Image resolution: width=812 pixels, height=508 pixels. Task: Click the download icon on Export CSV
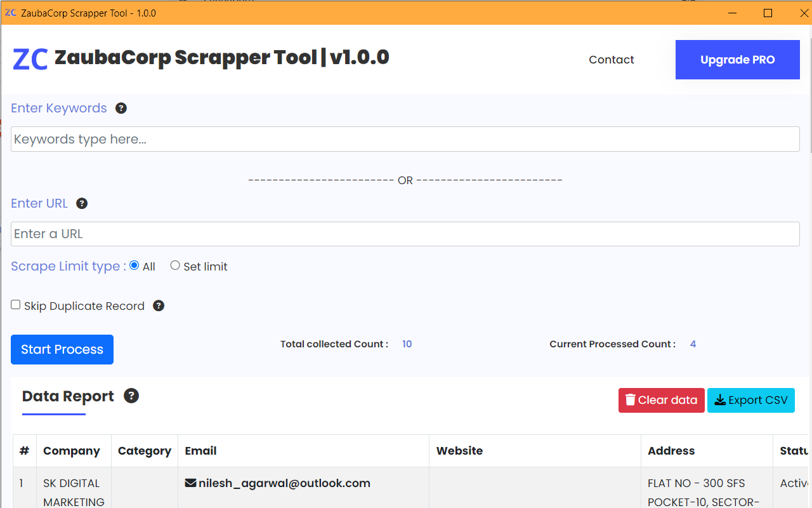pos(719,400)
